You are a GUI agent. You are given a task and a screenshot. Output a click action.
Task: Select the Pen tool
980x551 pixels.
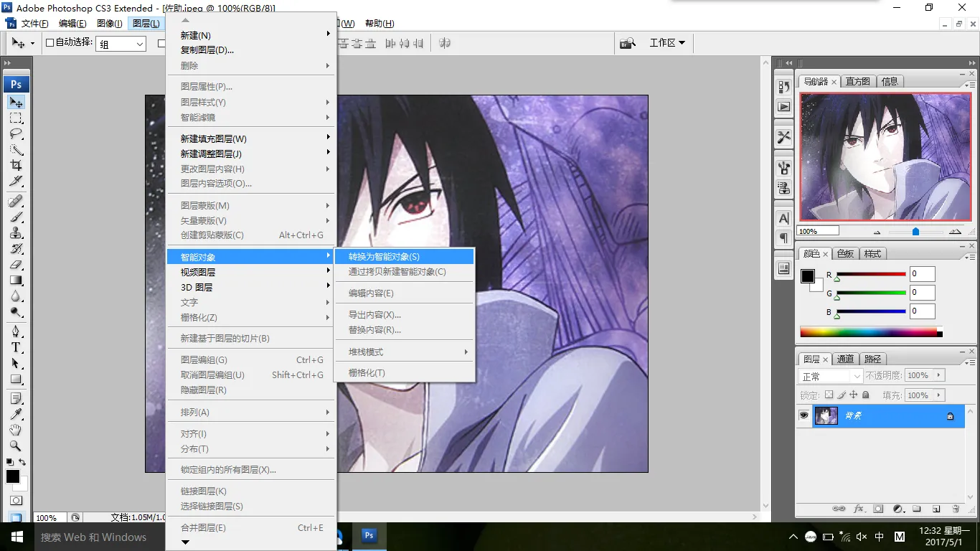(x=16, y=331)
